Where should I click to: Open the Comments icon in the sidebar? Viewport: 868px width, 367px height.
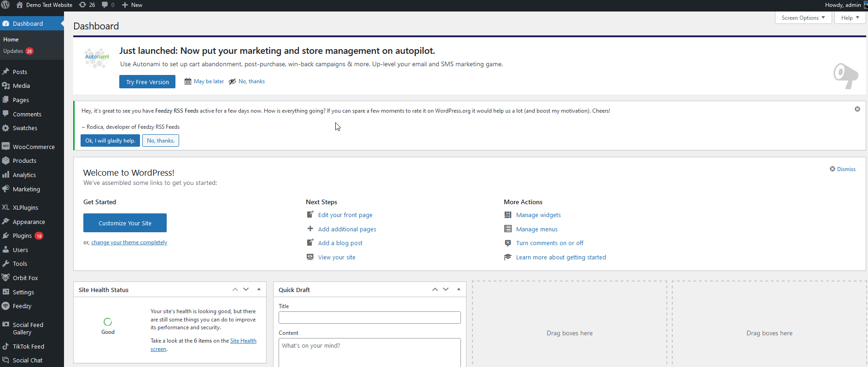point(6,114)
